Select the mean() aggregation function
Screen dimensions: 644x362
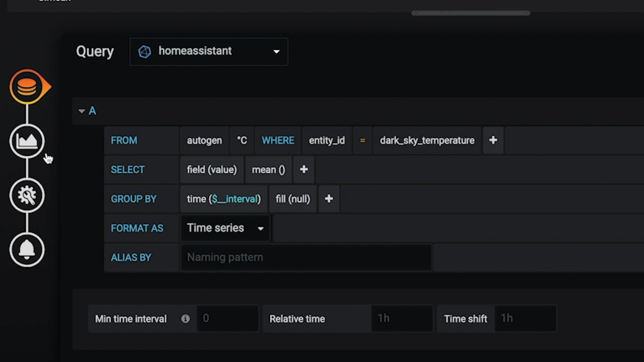268,169
